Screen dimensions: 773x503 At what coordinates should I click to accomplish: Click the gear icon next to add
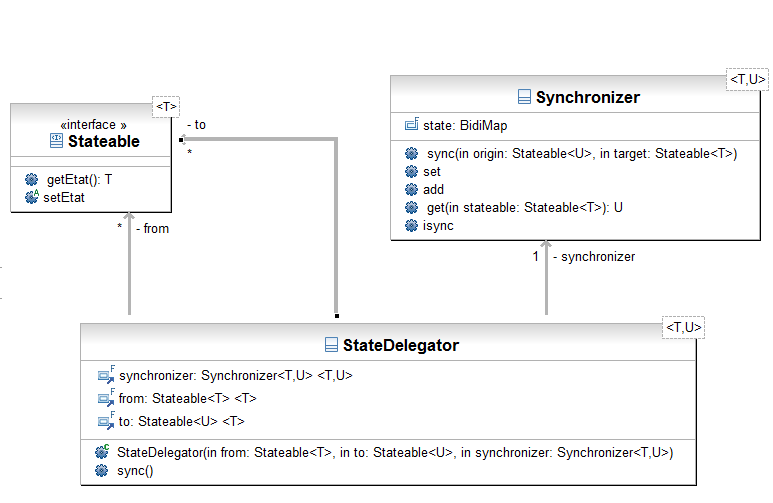pos(411,189)
